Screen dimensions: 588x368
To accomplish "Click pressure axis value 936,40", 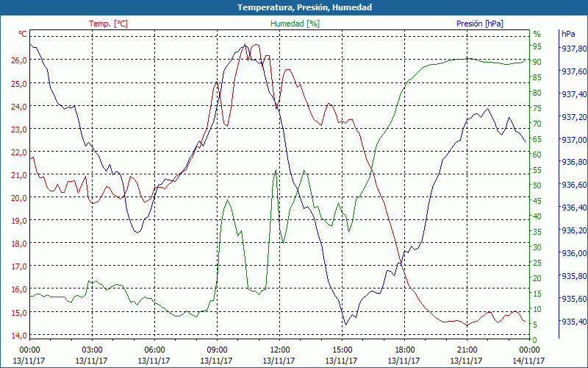I will [x=573, y=208].
